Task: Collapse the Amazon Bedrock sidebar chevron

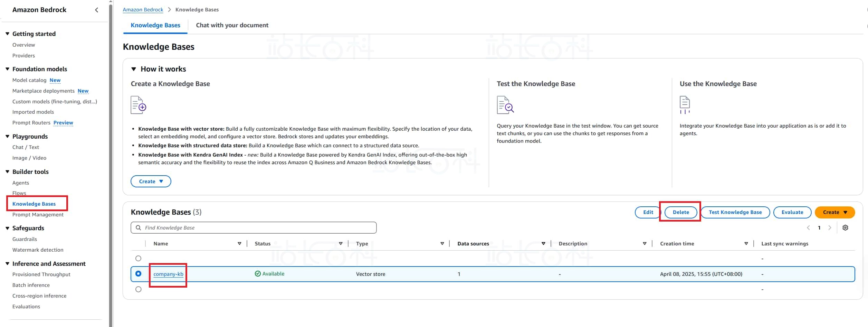Action: (97, 10)
